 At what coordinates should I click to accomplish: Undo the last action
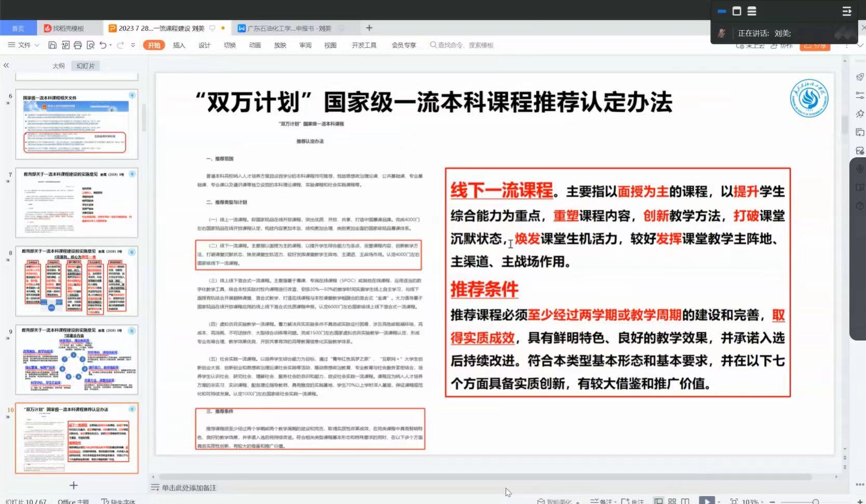coord(103,45)
